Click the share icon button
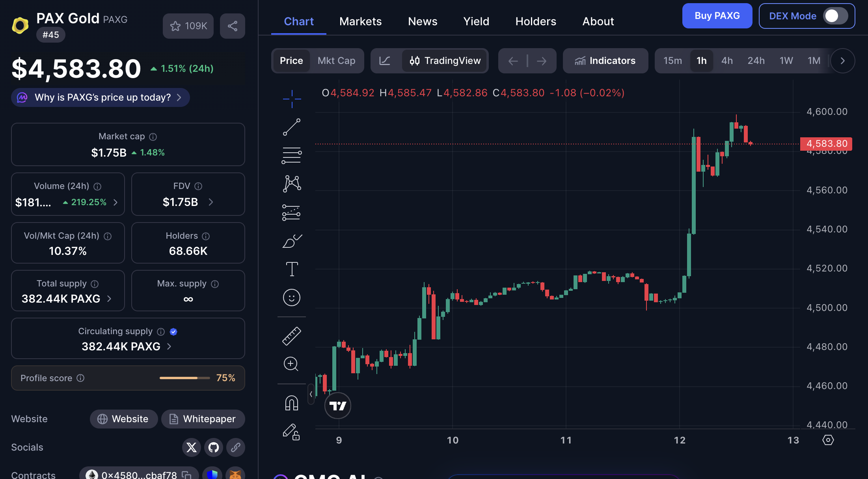The height and width of the screenshot is (479, 868). 233,26
